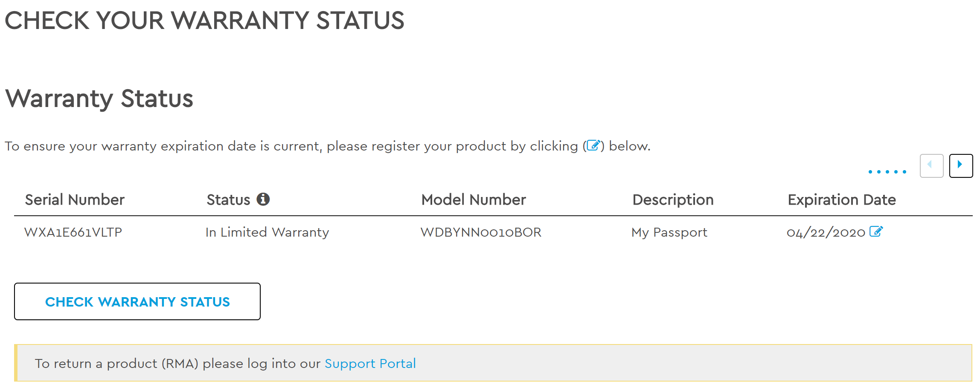Click the Status info icon
Screen dimensions: 980x385
[263, 199]
